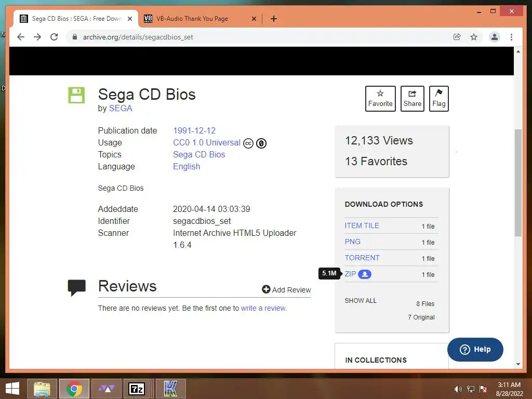Click the Action Center flag tray icon
532x399 pixels.
click(x=483, y=389)
